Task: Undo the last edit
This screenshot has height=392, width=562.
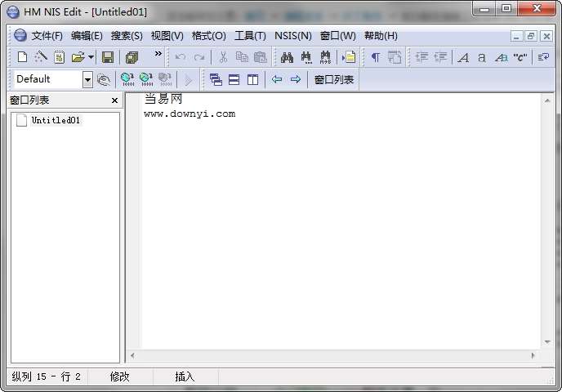Action: (x=181, y=57)
